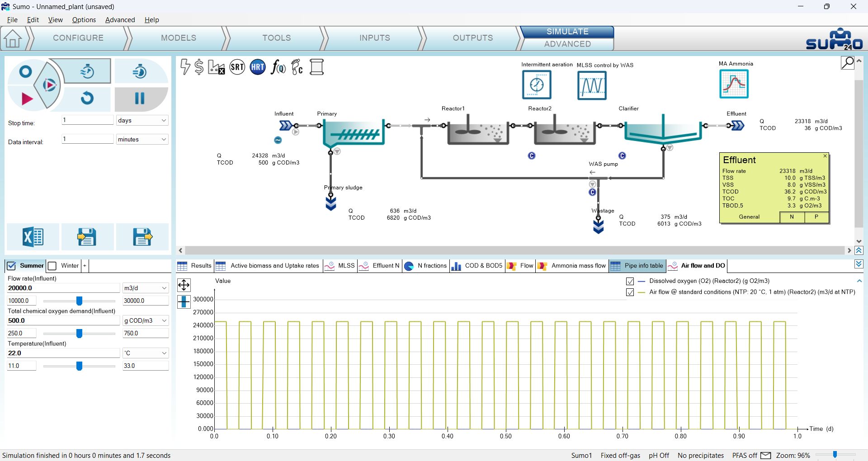Image resolution: width=868 pixels, height=461 pixels.
Task: Open the Stop time unit dropdown
Action: pyautogui.click(x=142, y=120)
